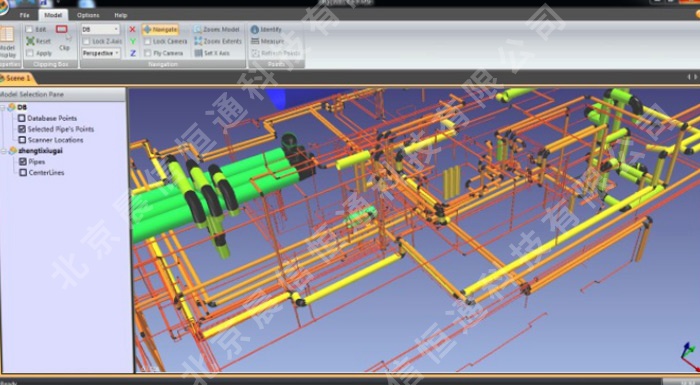700x385 pixels.
Task: Activate the Navigate tool
Action: pos(160,29)
